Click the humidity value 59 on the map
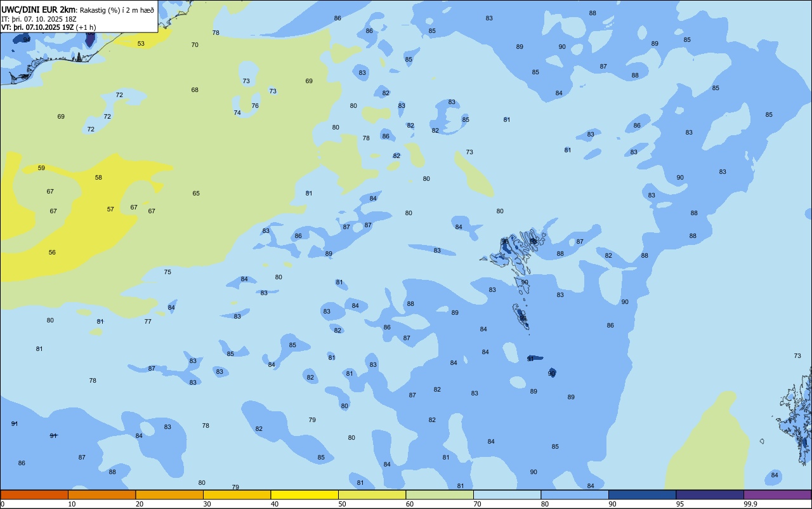The width and height of the screenshot is (812, 509). click(41, 168)
